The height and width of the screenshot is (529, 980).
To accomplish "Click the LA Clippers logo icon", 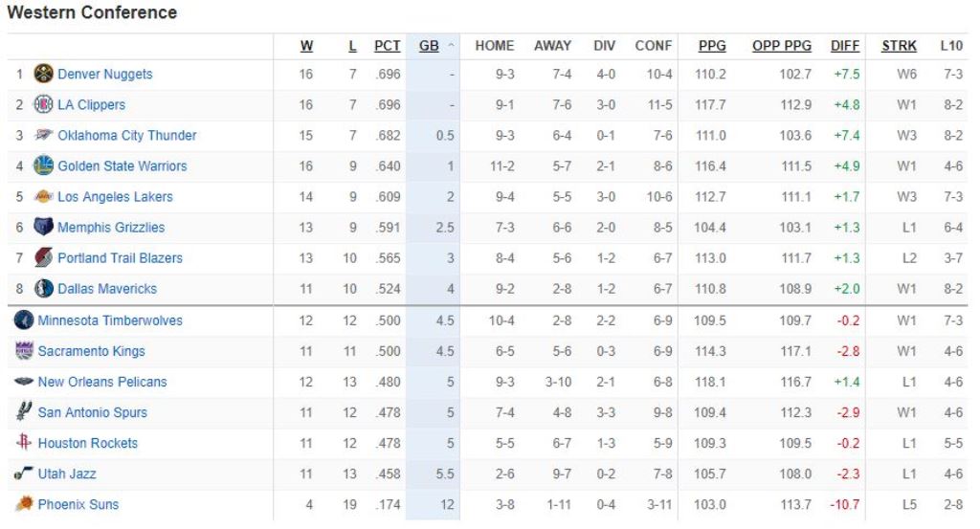I will point(43,104).
